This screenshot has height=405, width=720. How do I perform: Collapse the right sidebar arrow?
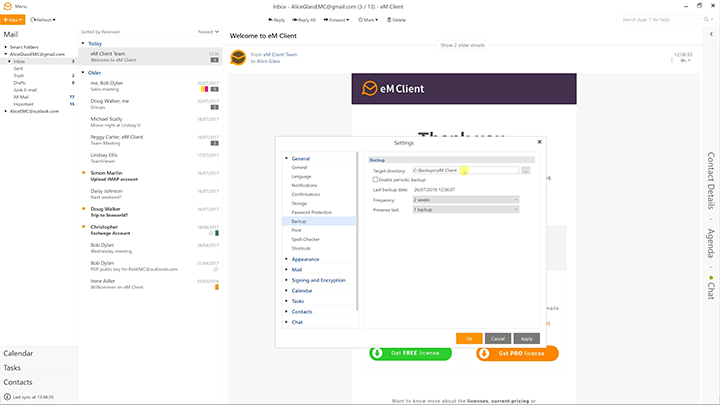click(x=711, y=34)
